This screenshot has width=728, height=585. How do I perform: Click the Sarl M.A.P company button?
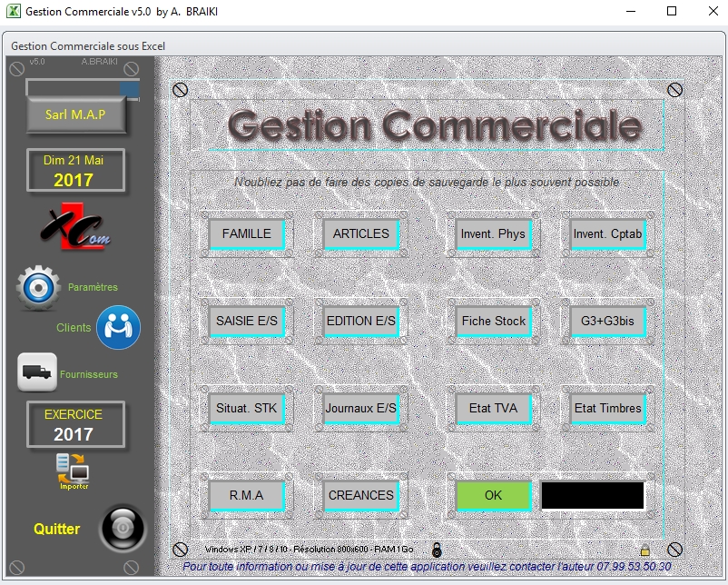(76, 115)
